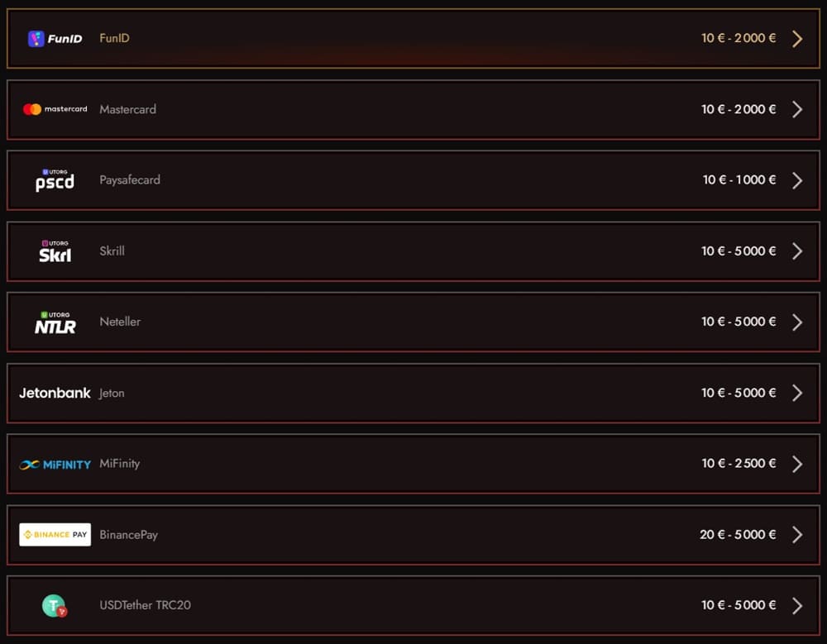
Task: Click the USDTether TRC20 coin icon
Action: [55, 606]
